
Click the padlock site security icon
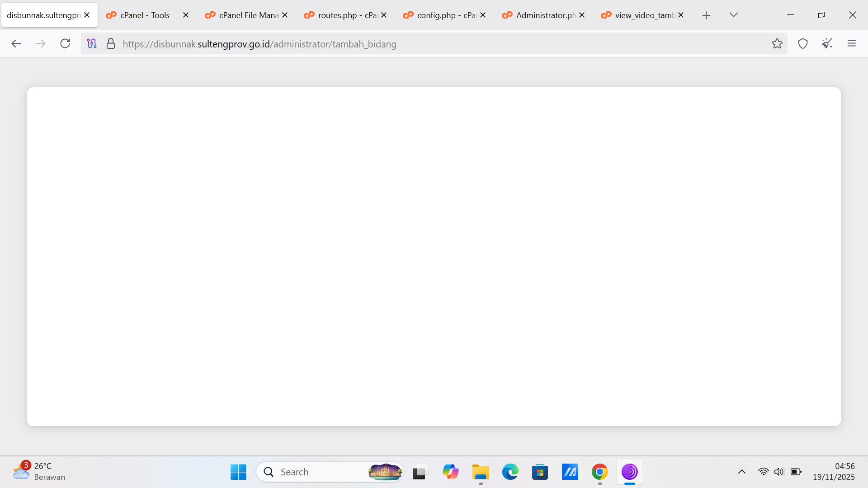(110, 43)
